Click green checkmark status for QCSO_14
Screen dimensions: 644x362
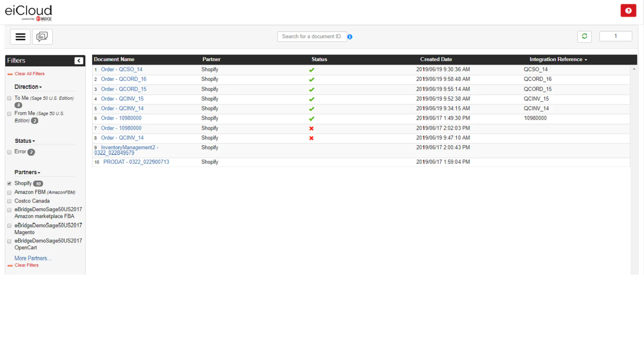(x=312, y=70)
